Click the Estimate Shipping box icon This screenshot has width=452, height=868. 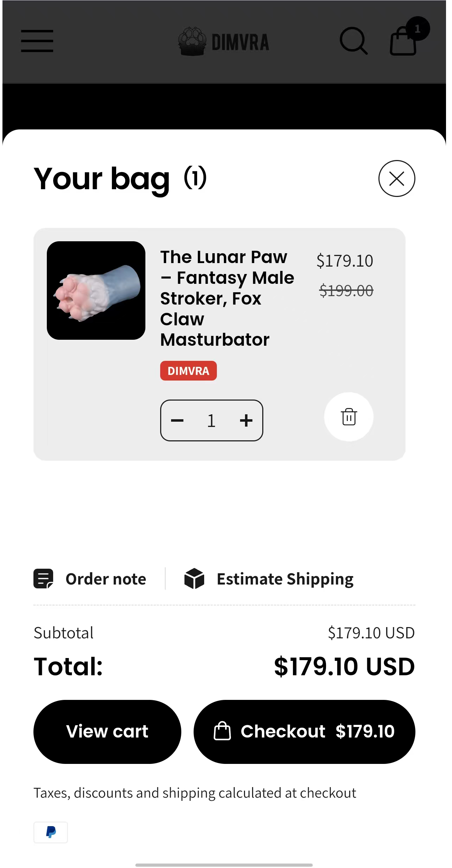click(194, 579)
